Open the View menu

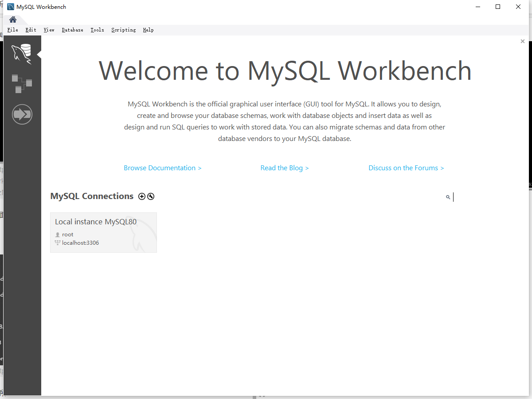point(49,30)
